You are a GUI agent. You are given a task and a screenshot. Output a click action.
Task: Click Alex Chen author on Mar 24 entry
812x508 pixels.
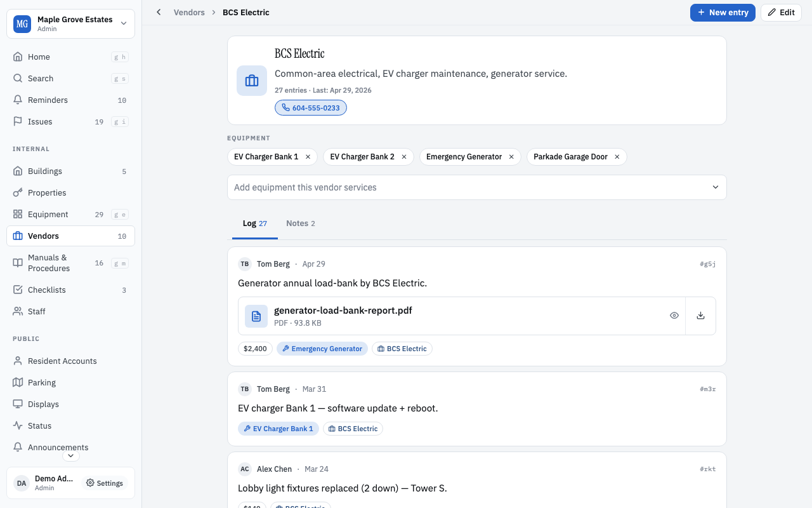[x=274, y=469]
